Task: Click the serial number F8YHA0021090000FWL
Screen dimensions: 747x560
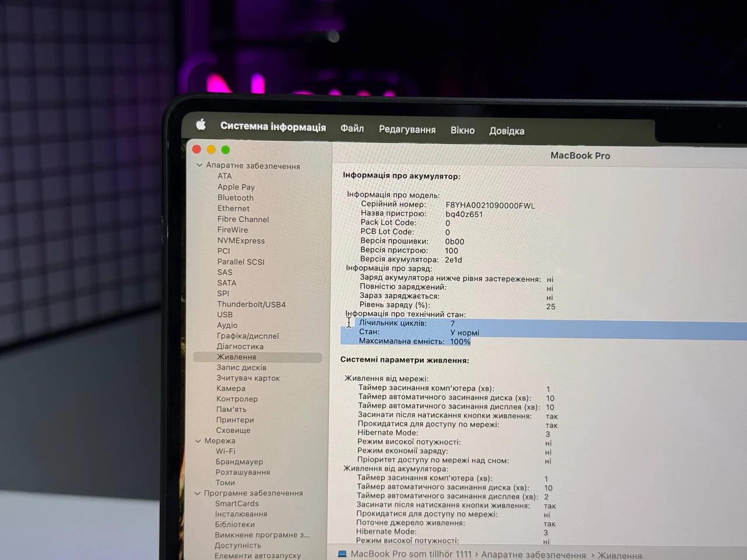Action: pos(490,205)
